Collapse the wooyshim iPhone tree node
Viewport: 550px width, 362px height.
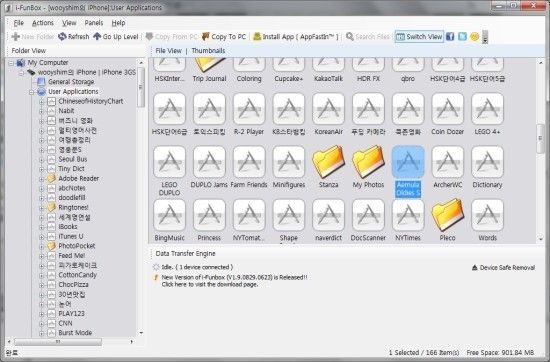(x=21, y=73)
